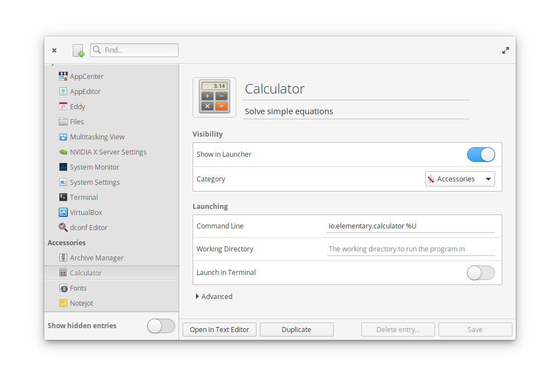
Task: Click the Launch in Terminal label
Action: coord(226,272)
